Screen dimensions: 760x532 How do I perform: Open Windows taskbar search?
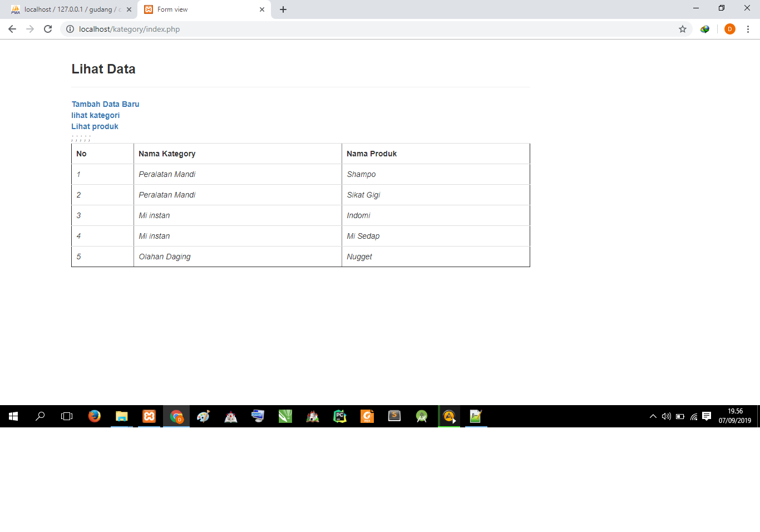40,416
